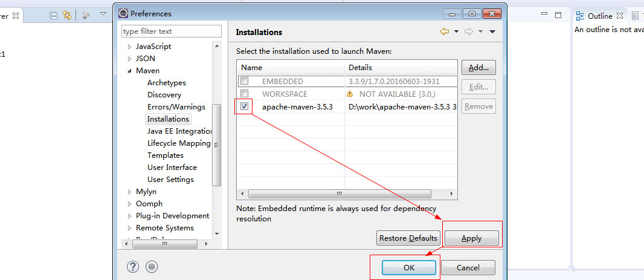644x280 pixels.
Task: Click the Add... button
Action: pyautogui.click(x=478, y=68)
